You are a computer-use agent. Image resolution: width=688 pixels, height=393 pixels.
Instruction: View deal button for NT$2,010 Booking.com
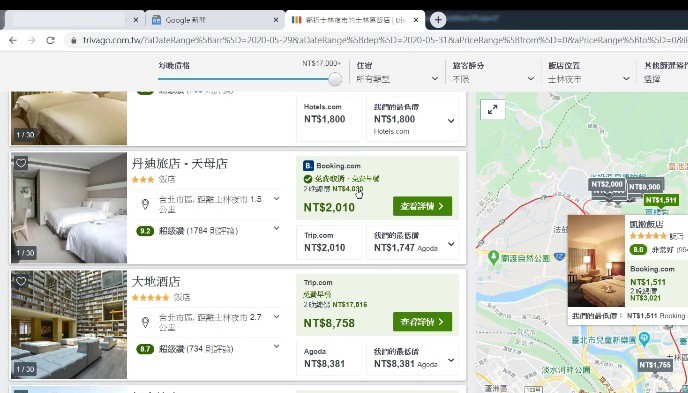pyautogui.click(x=422, y=206)
